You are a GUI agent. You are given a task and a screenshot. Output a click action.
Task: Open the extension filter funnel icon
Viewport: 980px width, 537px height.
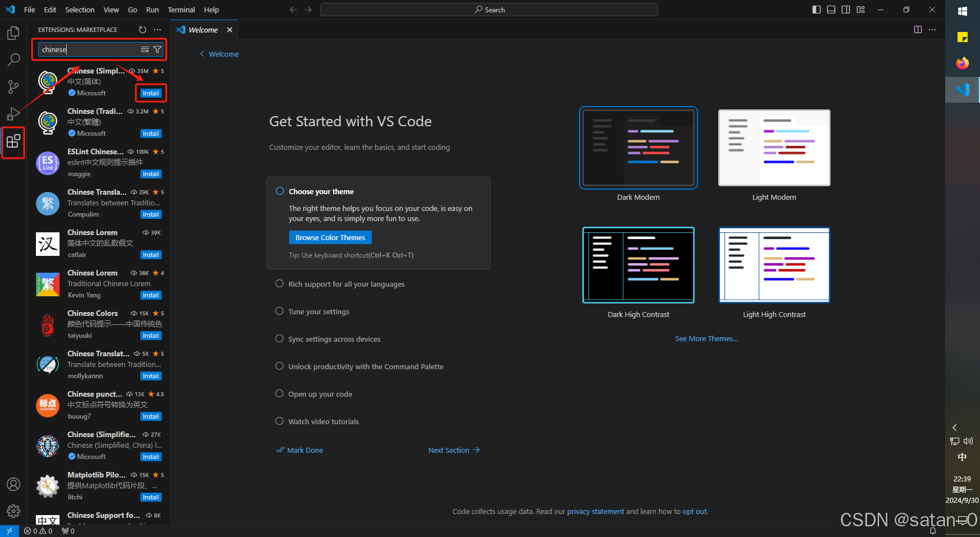click(x=157, y=49)
